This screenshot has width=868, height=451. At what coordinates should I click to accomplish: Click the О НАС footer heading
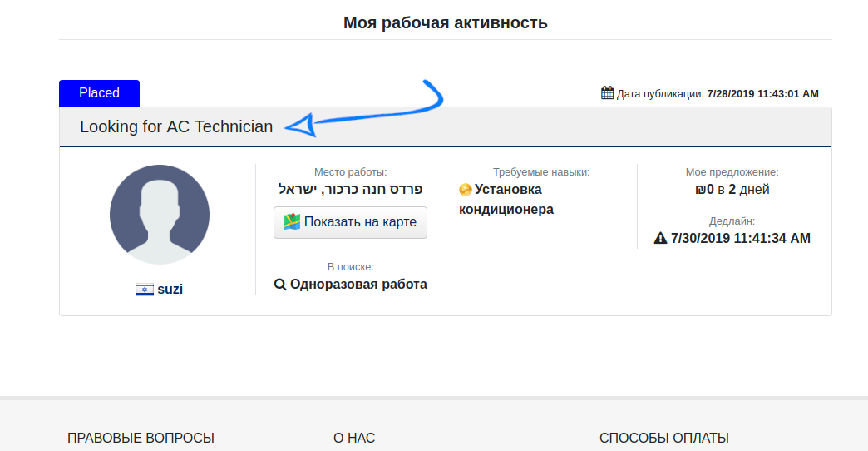coord(354,438)
